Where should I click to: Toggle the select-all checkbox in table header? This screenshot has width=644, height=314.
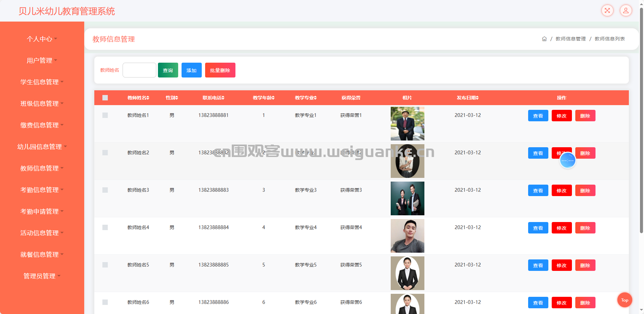point(105,98)
